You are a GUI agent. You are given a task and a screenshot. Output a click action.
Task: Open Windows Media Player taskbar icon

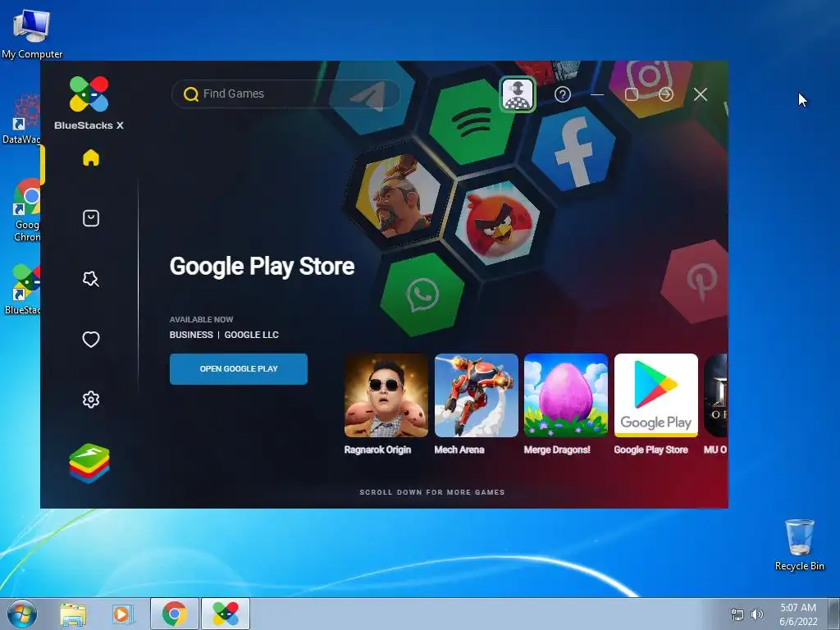[123, 614]
